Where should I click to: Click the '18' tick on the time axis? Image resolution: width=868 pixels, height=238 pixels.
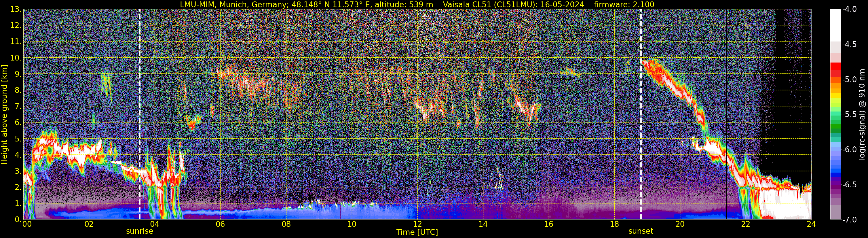(x=614, y=224)
